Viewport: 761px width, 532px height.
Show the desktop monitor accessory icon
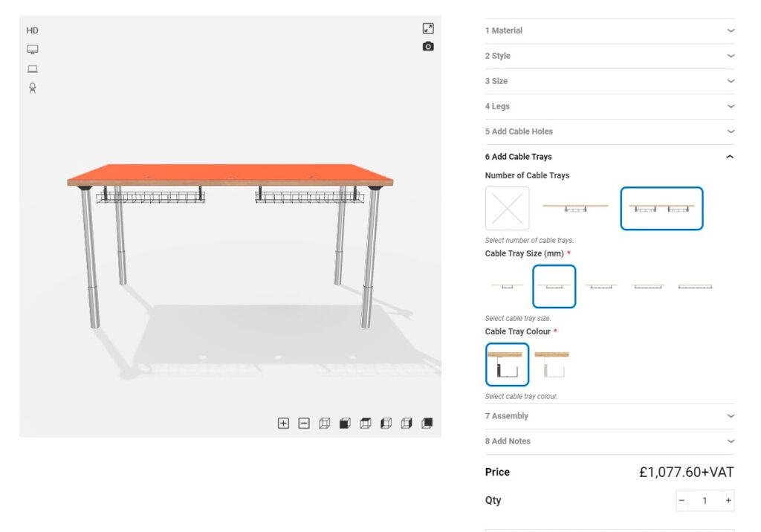coord(33,49)
